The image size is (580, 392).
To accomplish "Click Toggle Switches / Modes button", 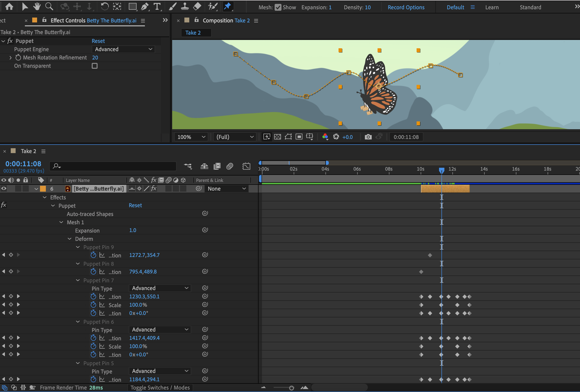I will pyautogui.click(x=160, y=388).
